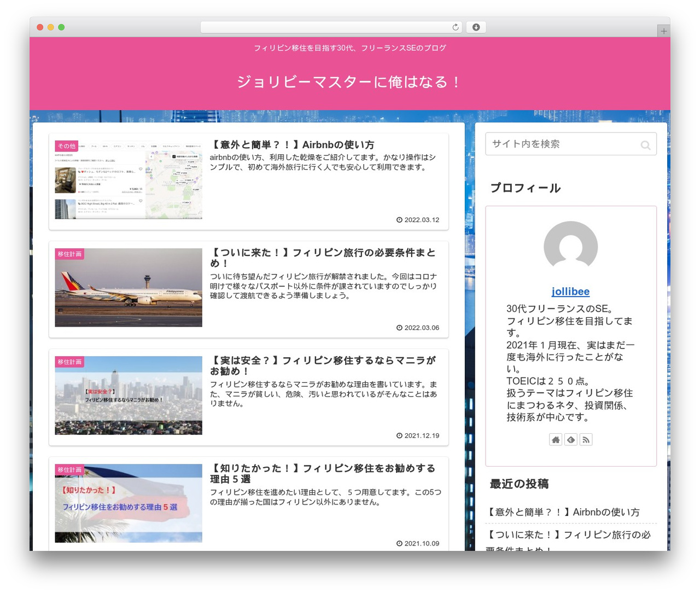
Task: Click the Feedly follow icon in profile
Action: (x=571, y=439)
